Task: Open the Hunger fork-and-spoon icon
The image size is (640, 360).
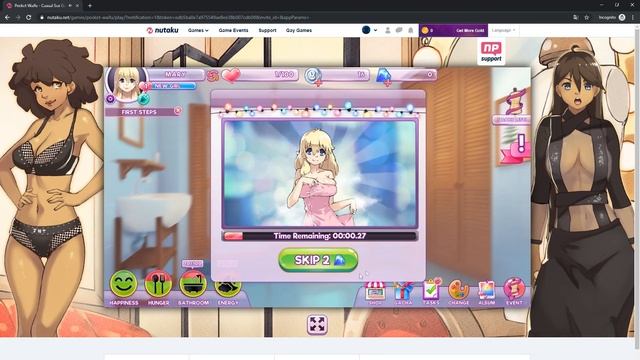Action: pyautogui.click(x=158, y=284)
